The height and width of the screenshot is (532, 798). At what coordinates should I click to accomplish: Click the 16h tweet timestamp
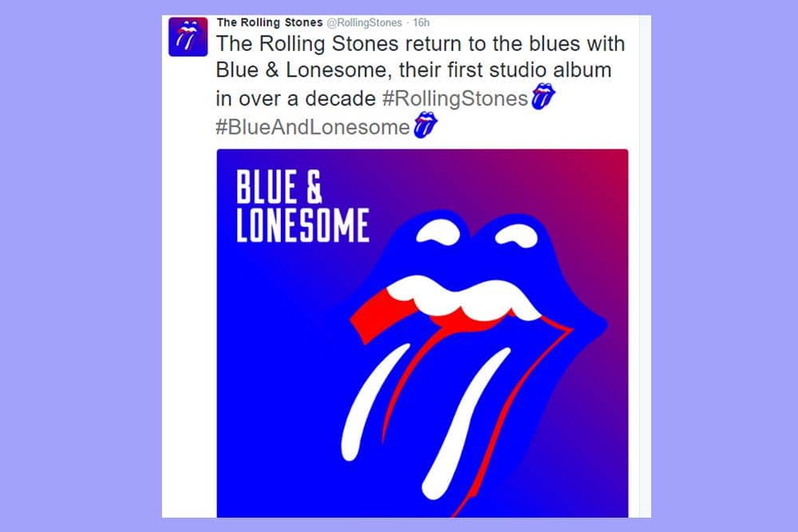pos(421,23)
